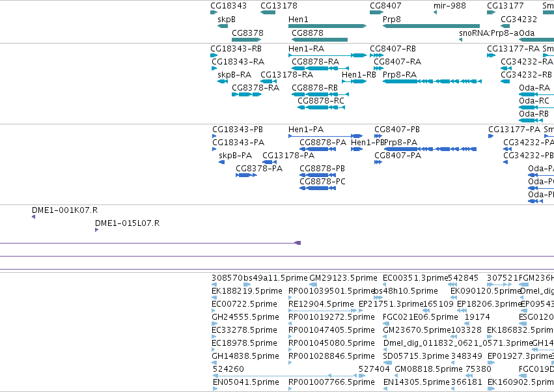Screen dimensions: 554x392
Task: Click transcript CG8878-RC
Action: click(321, 107)
